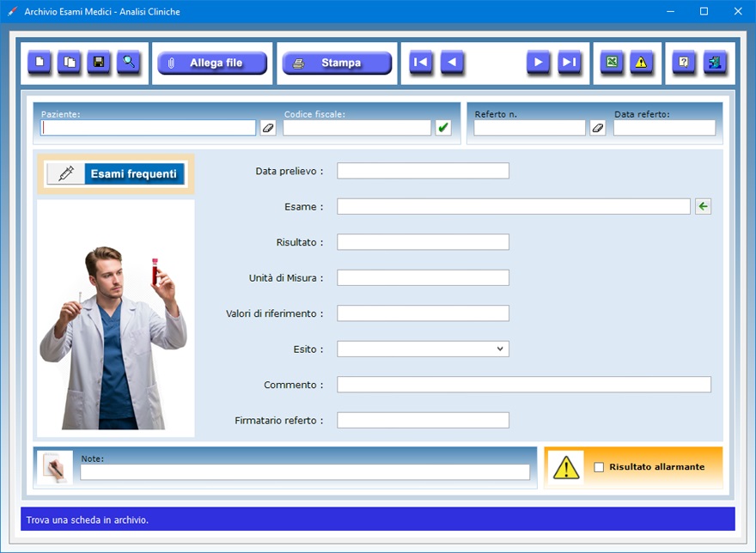Viewport: 756px width, 553px height.
Task: Click the exit door icon
Action: (x=714, y=63)
